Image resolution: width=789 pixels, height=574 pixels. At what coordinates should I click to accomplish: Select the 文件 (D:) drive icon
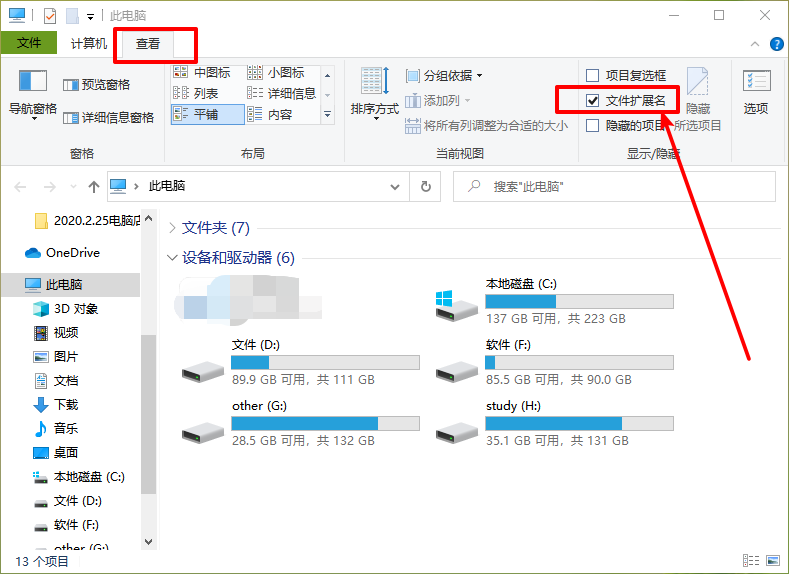pyautogui.click(x=203, y=372)
